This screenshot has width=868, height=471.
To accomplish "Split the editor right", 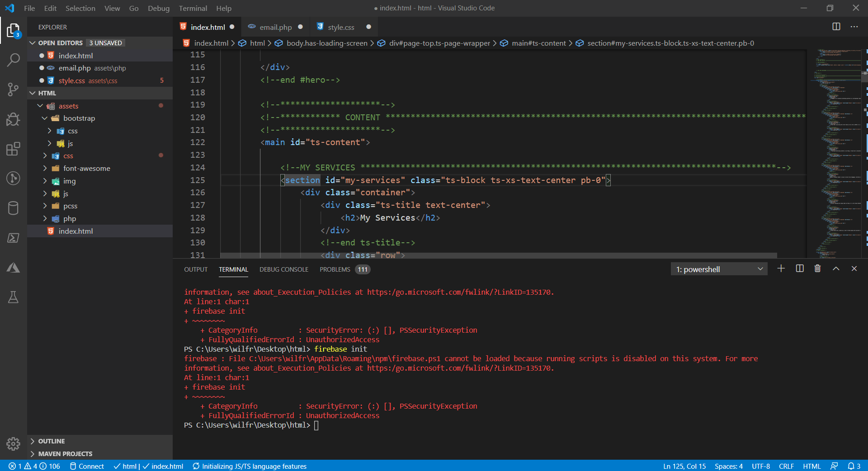I will [x=836, y=27].
